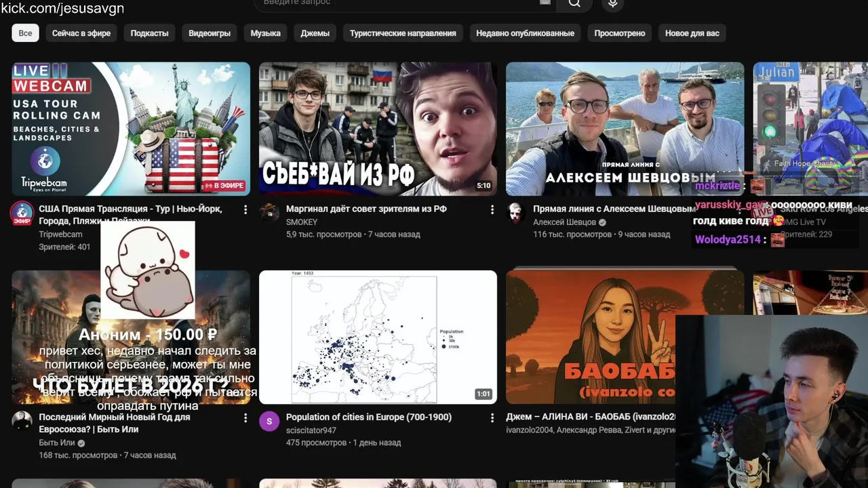Screen dimensions: 868x488
Task: Click the keyboard icon in search box
Action: click(545, 2)
